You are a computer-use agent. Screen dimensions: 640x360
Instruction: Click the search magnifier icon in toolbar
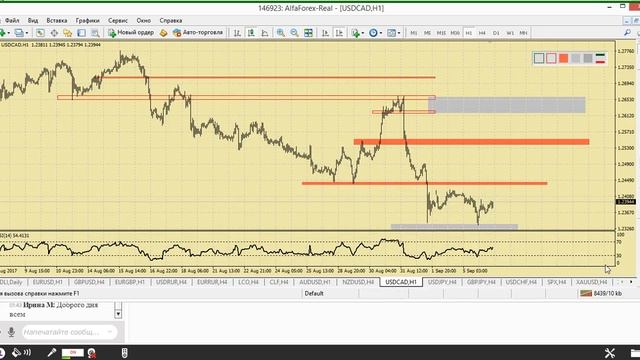pyautogui.click(x=627, y=33)
